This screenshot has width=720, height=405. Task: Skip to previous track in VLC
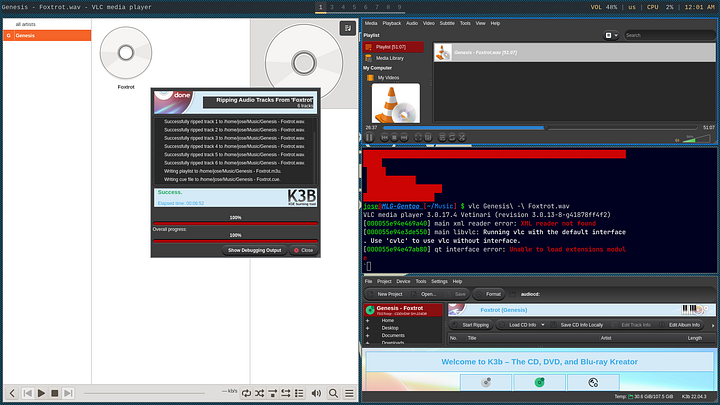tap(384, 137)
